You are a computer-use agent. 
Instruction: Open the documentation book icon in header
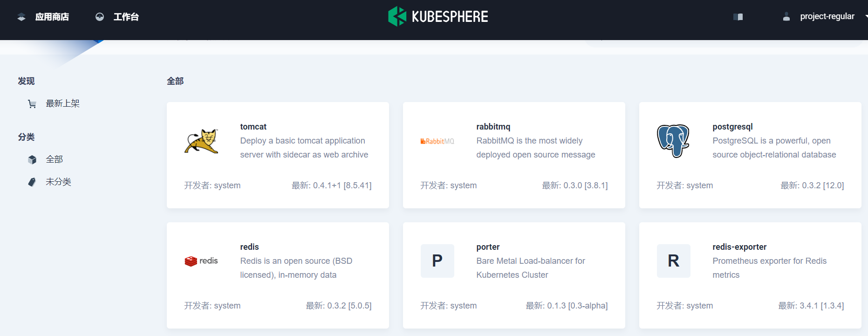click(738, 17)
